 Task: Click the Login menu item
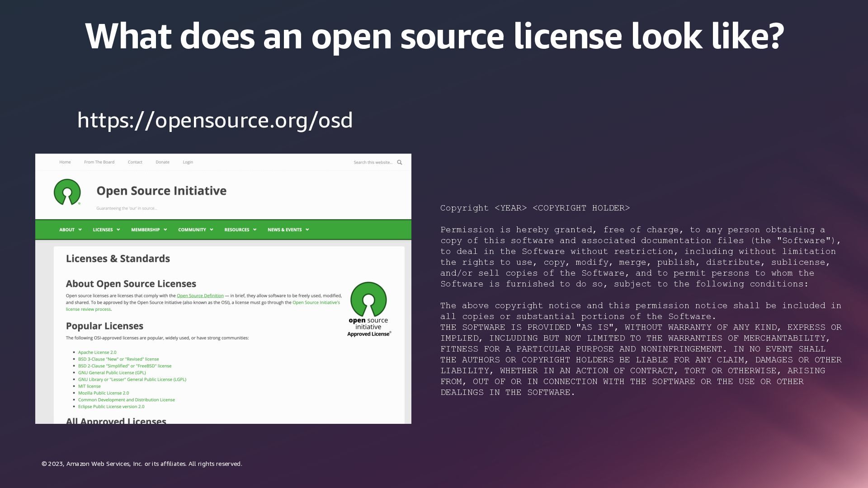[188, 162]
